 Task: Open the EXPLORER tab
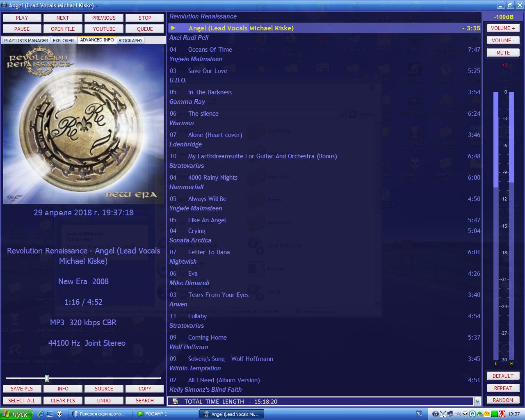pyautogui.click(x=64, y=41)
